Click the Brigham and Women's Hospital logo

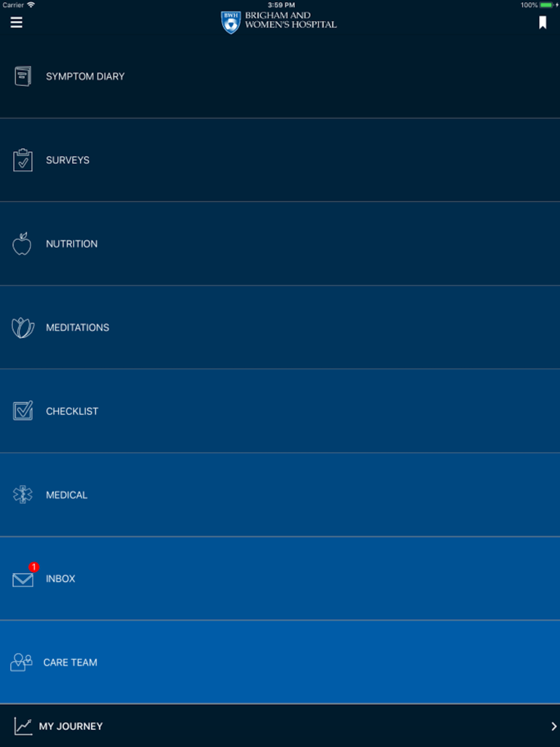[x=279, y=22]
